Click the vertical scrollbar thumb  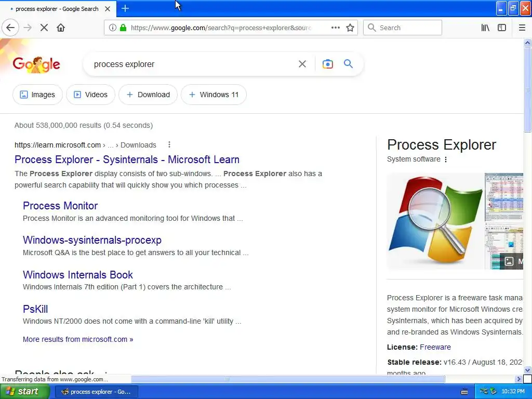pyautogui.click(x=527, y=89)
